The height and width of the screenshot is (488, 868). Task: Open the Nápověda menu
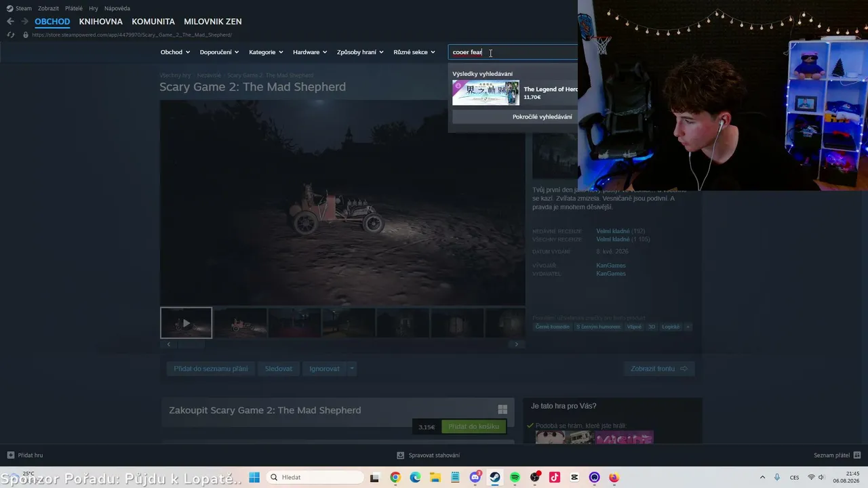(x=117, y=8)
